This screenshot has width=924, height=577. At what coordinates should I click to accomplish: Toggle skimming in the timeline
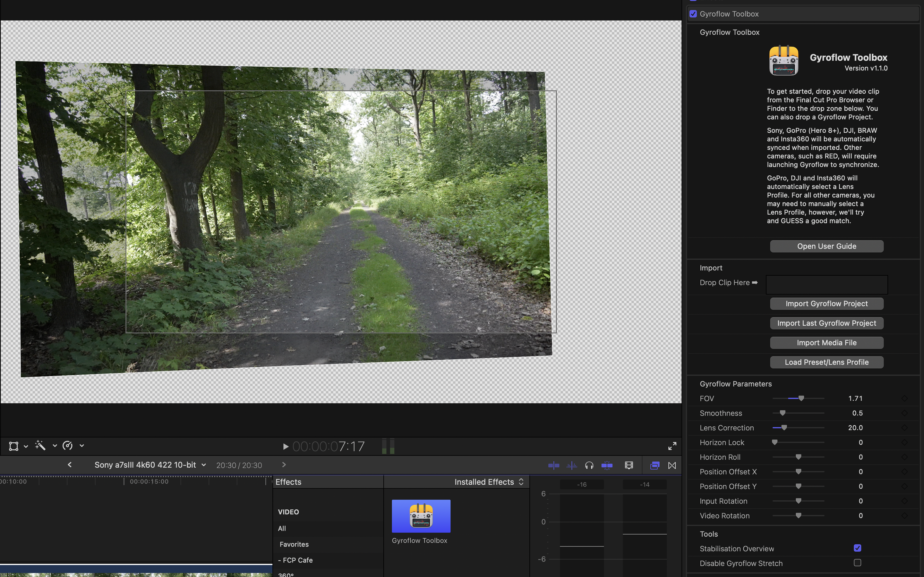tap(553, 465)
